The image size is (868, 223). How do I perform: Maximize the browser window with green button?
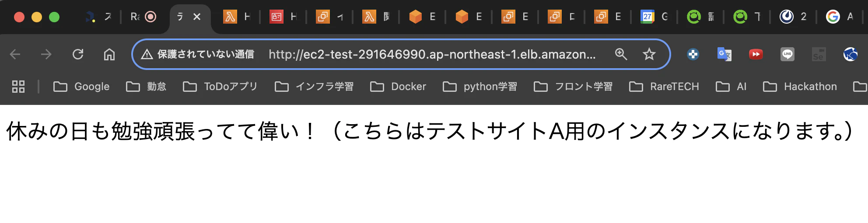(x=54, y=17)
